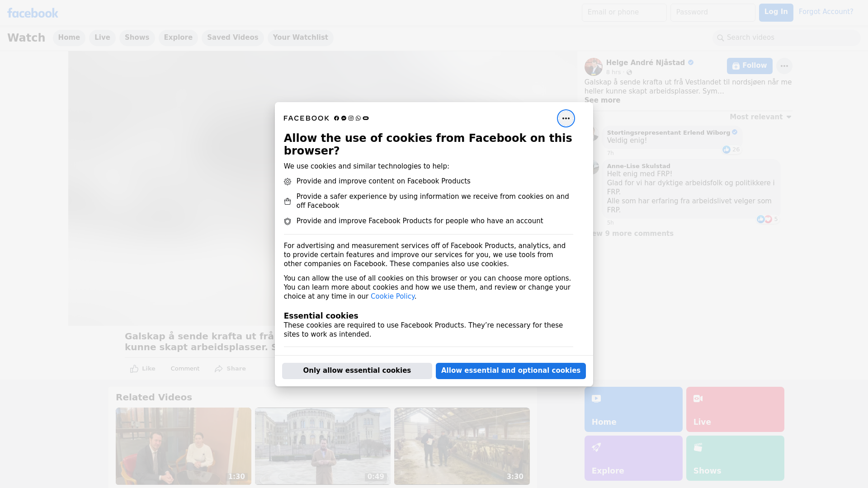The width and height of the screenshot is (868, 488).
Task: Click Helge André Njåstad's profile picture
Action: click(x=593, y=67)
